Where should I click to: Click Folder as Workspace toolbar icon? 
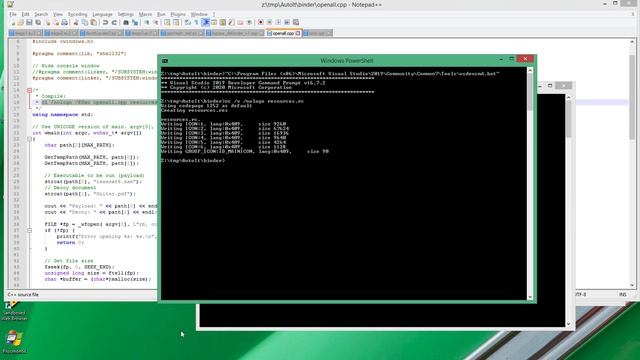click(240, 22)
